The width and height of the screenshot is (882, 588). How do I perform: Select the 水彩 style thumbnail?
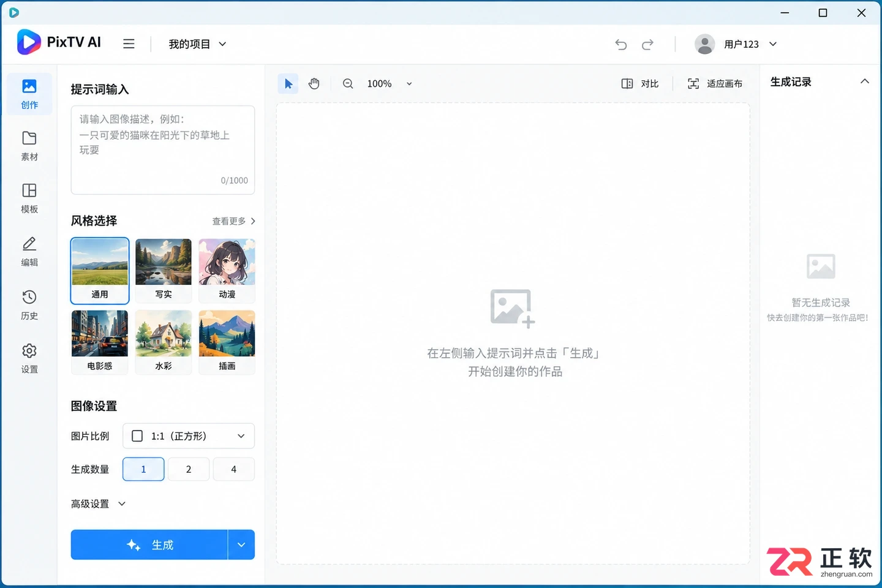[x=164, y=342]
